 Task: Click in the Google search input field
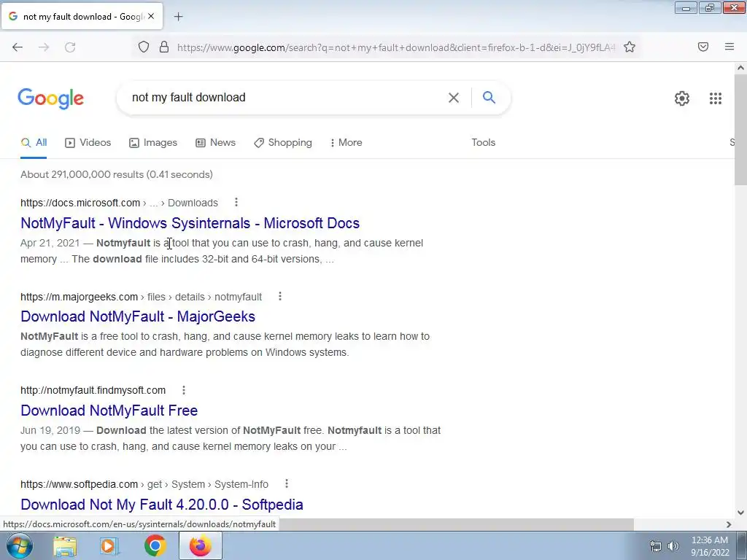[x=286, y=98]
